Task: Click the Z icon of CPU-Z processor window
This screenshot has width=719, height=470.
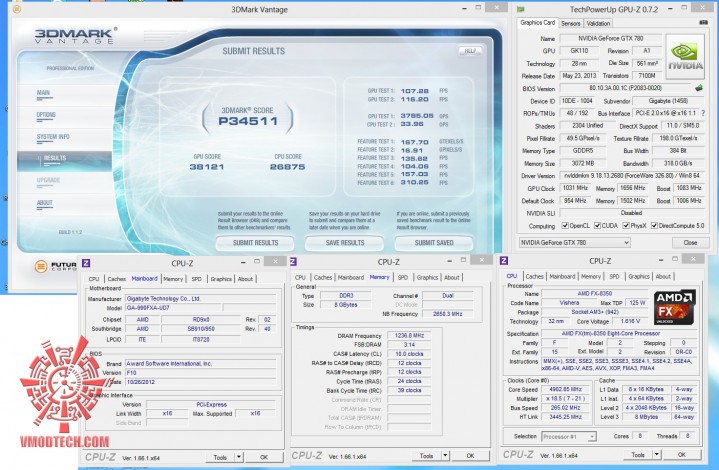Action: point(504,260)
